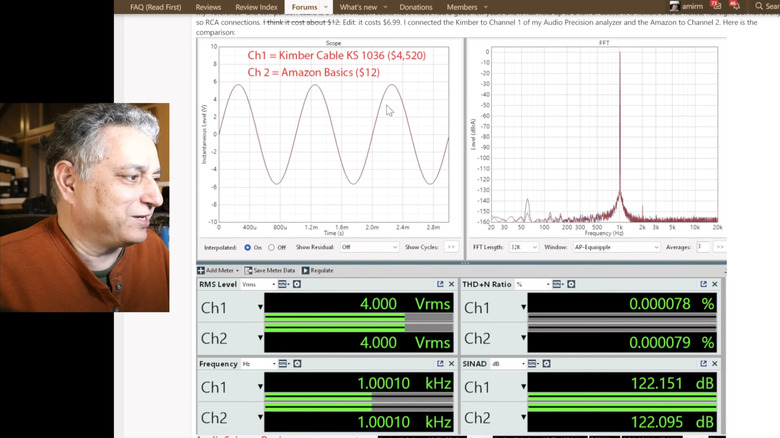This screenshot has width=780, height=438.
Task: Open Review Index in navigation
Action: pos(256,7)
